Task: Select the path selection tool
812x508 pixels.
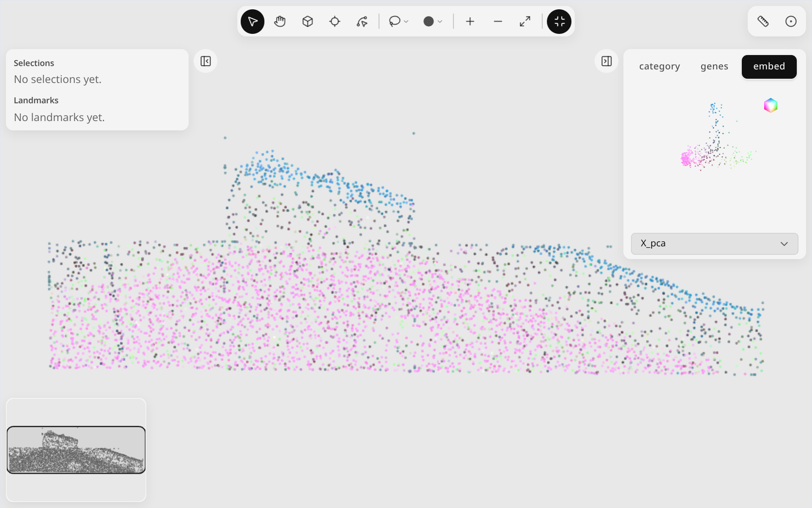Action: [x=362, y=22]
